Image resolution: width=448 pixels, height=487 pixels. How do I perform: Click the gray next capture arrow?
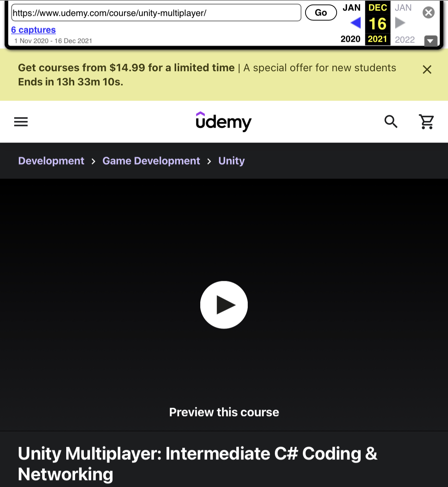400,23
